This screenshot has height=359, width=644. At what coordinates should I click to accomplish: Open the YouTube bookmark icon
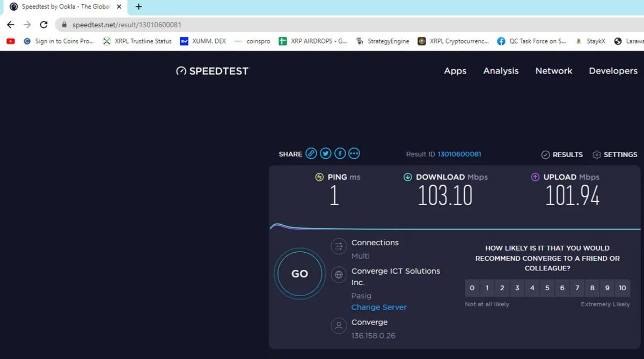[x=11, y=41]
